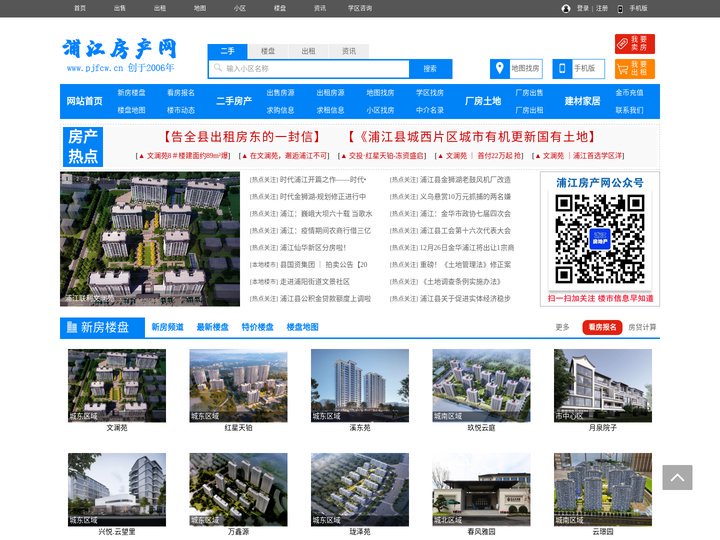Click the mobile phone icon in top bar
This screenshot has width=720, height=540.
click(x=620, y=9)
